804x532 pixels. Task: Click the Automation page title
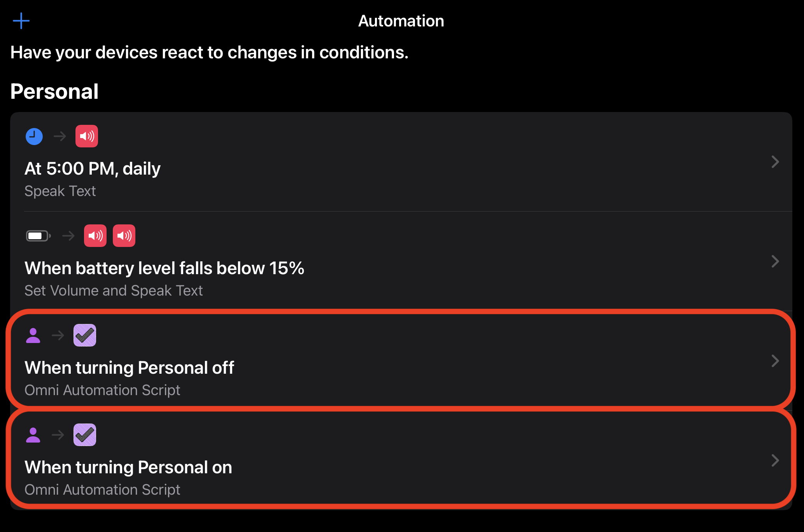[401, 21]
